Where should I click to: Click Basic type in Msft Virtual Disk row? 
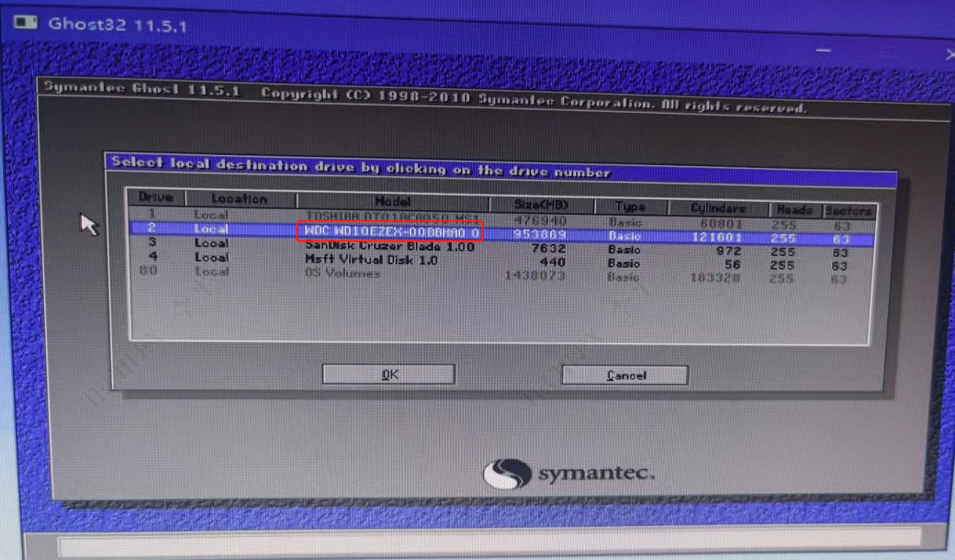[624, 263]
